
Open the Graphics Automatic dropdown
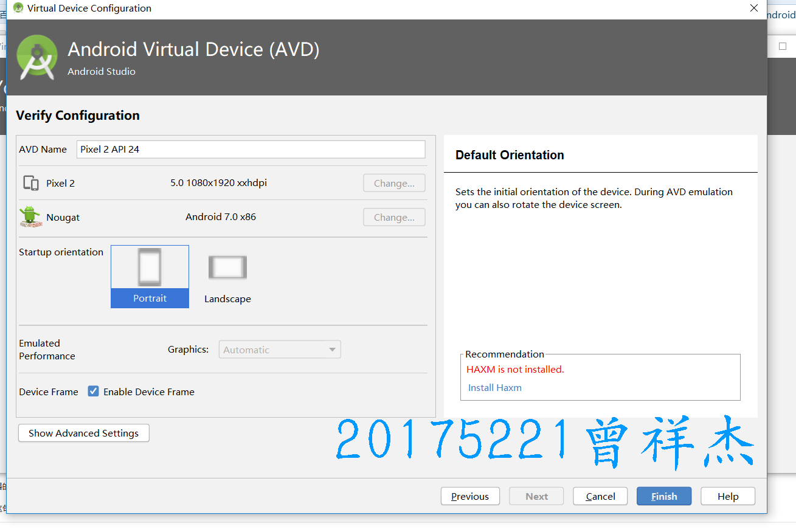click(280, 350)
